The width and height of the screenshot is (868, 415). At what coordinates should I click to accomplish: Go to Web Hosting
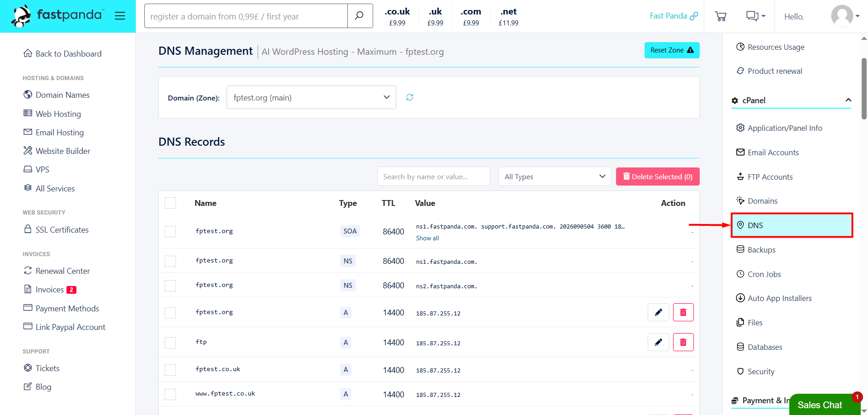[52, 114]
